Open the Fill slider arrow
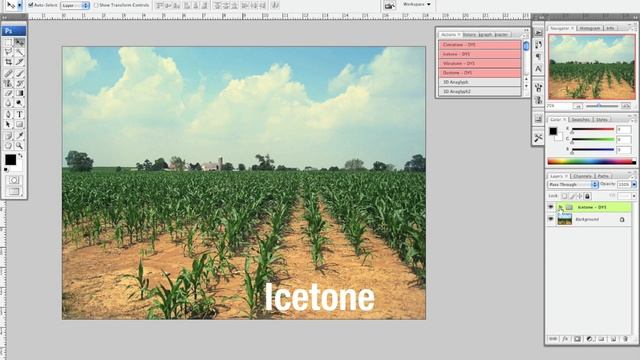The height and width of the screenshot is (360, 640). point(634,196)
